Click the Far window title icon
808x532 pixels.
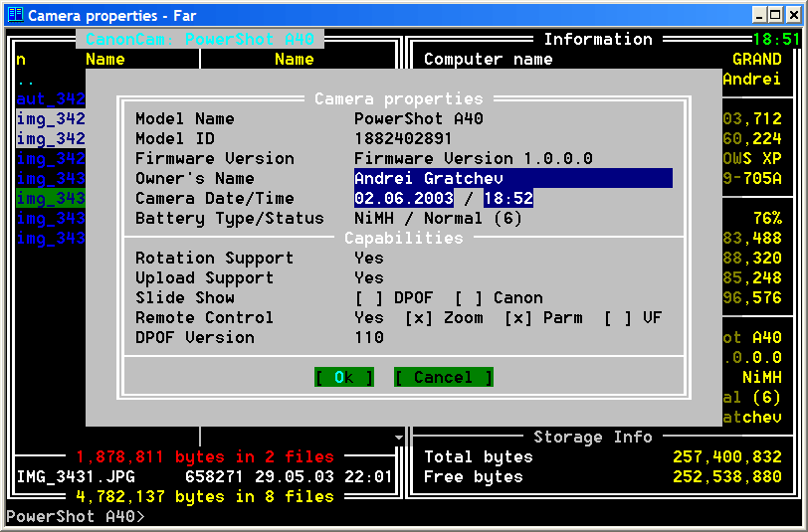pyautogui.click(x=16, y=15)
